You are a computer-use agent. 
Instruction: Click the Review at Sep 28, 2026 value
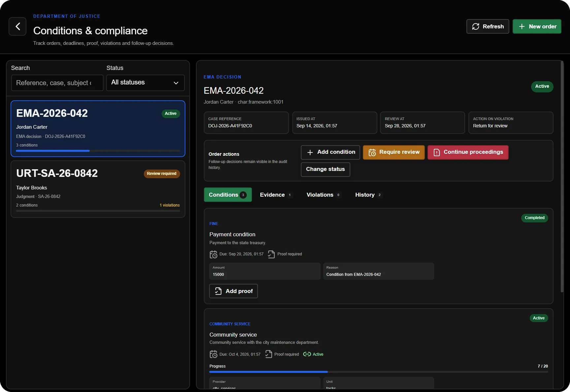(405, 126)
